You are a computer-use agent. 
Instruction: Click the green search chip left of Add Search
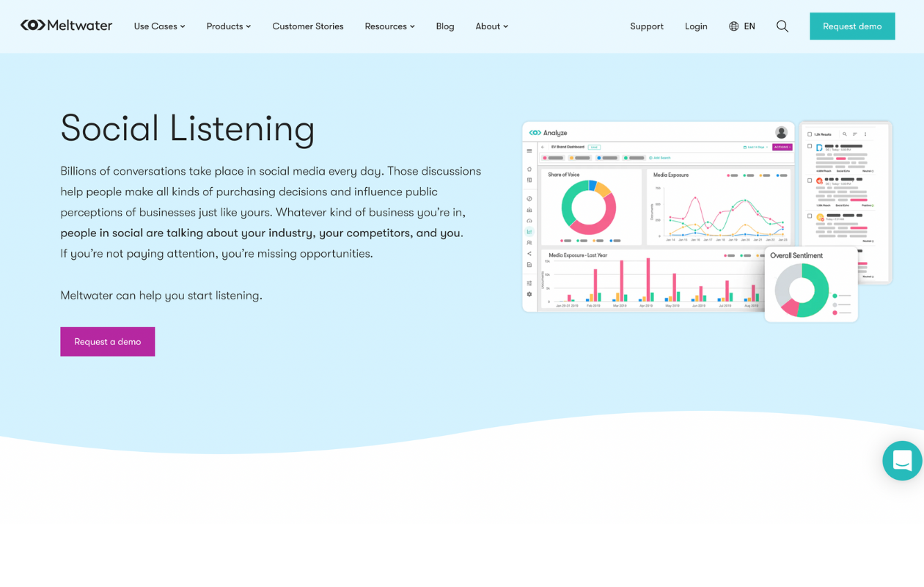[x=634, y=158]
